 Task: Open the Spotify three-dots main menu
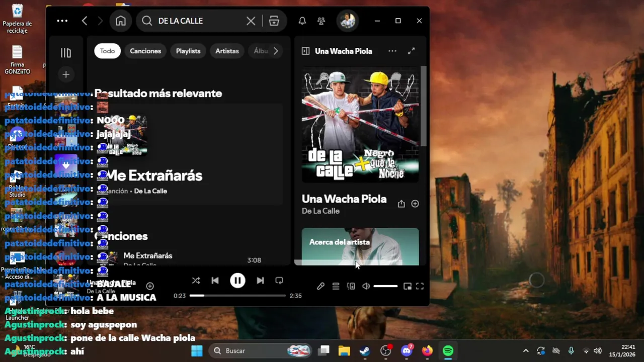62,21
